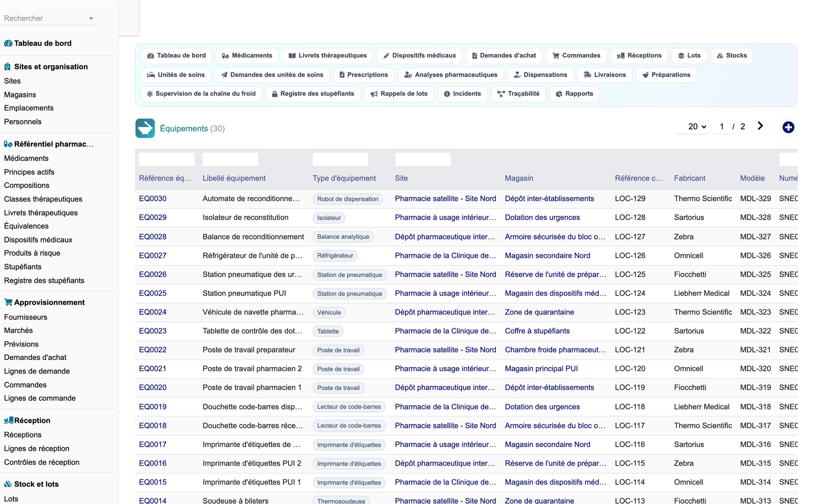Add a new equipment with plus icon
Image resolution: width=815 pixels, height=504 pixels.
(x=788, y=127)
